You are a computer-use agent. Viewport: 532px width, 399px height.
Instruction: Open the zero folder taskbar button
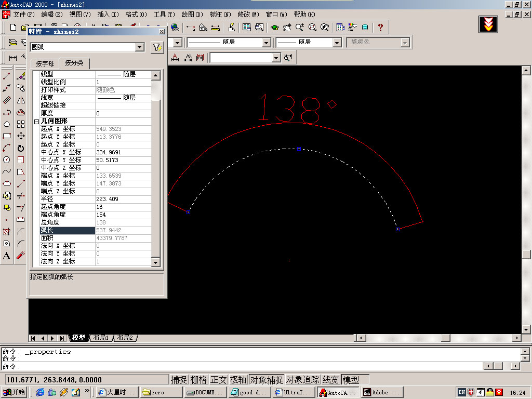click(x=161, y=392)
